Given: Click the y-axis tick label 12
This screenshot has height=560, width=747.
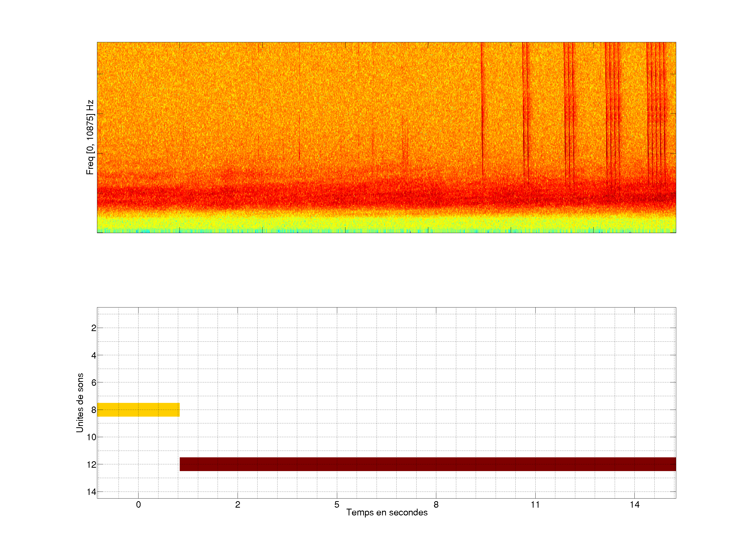Looking at the screenshot, I should [92, 465].
